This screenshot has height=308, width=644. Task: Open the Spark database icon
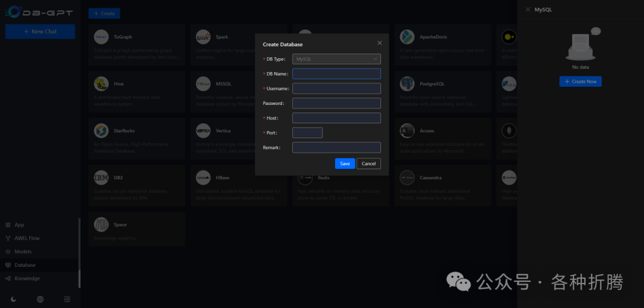(203, 37)
